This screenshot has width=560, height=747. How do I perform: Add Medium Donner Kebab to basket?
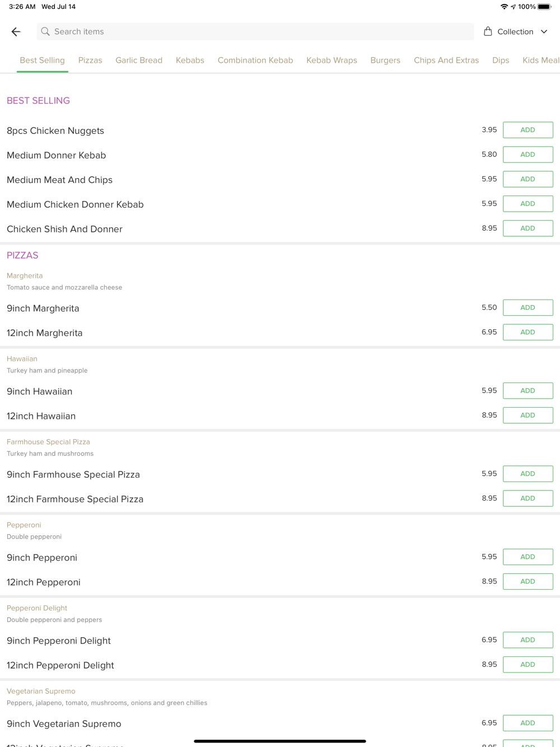click(528, 155)
